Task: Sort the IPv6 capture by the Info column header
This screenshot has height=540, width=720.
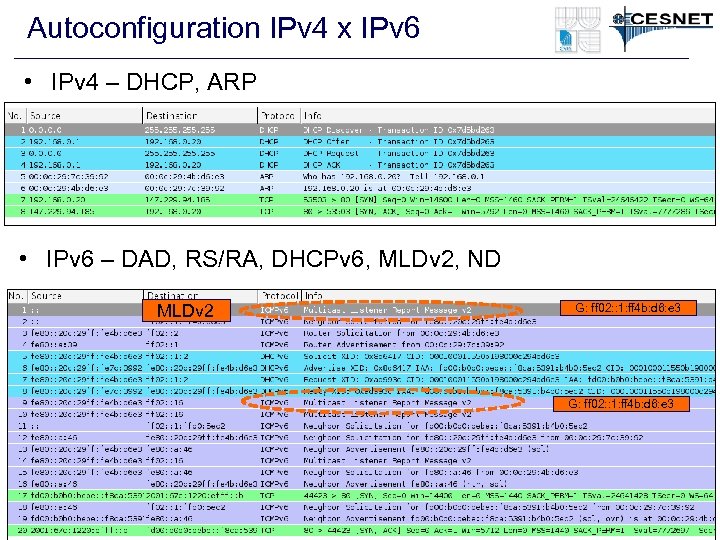Action: 508,296
